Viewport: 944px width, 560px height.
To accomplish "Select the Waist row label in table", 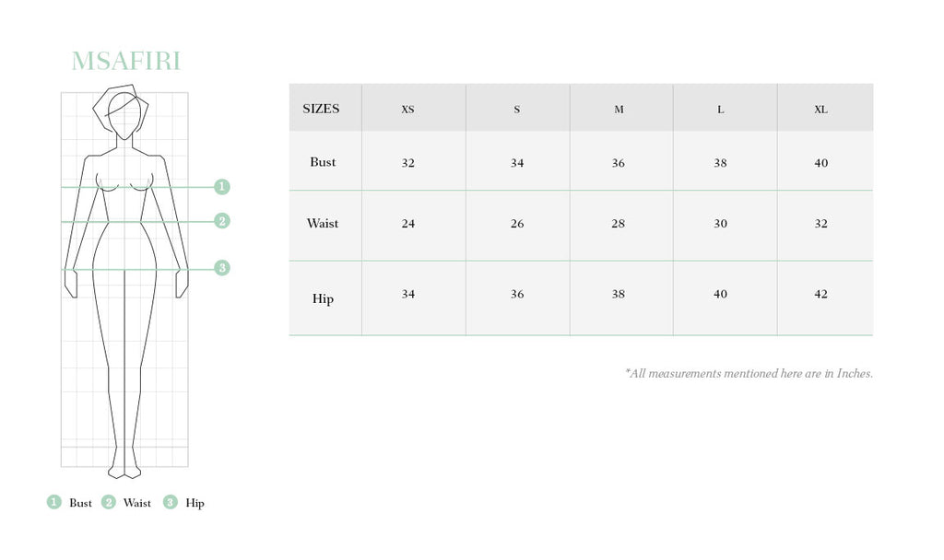I will point(323,223).
